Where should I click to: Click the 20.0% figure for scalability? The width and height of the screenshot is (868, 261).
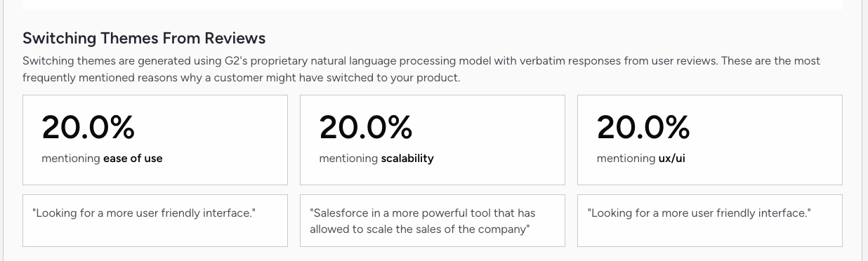tap(365, 128)
